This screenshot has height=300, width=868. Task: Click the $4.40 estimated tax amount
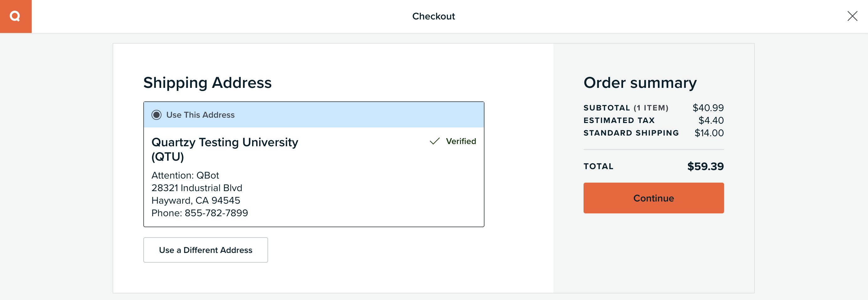click(711, 120)
